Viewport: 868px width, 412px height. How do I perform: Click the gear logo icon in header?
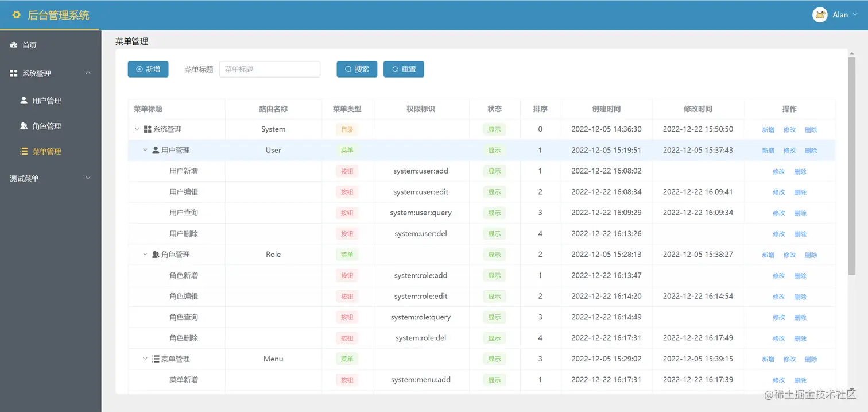[16, 15]
